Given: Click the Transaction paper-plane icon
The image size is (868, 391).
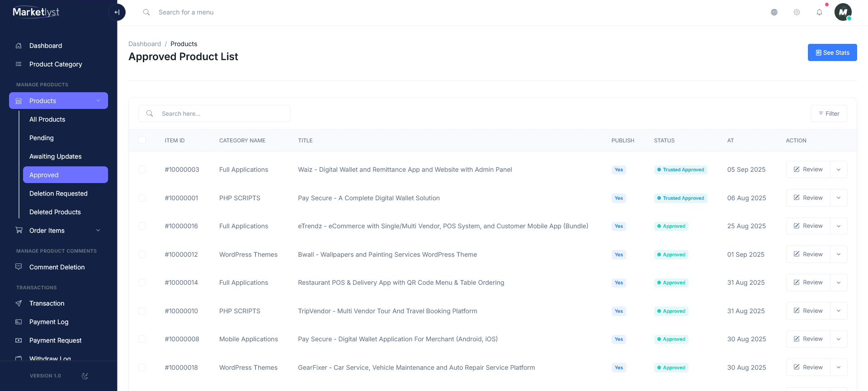Looking at the screenshot, I should click(19, 303).
